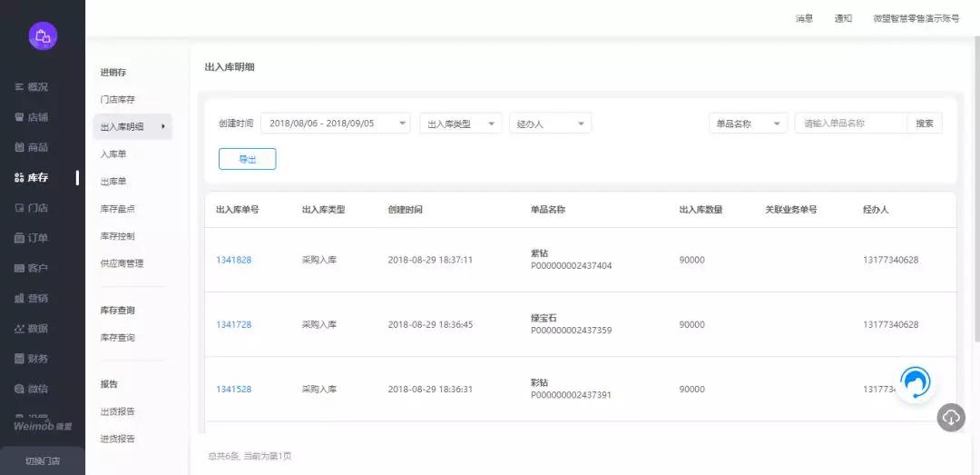Select 库存 in the sidebar
This screenshot has width=980, height=475.
click(31, 178)
